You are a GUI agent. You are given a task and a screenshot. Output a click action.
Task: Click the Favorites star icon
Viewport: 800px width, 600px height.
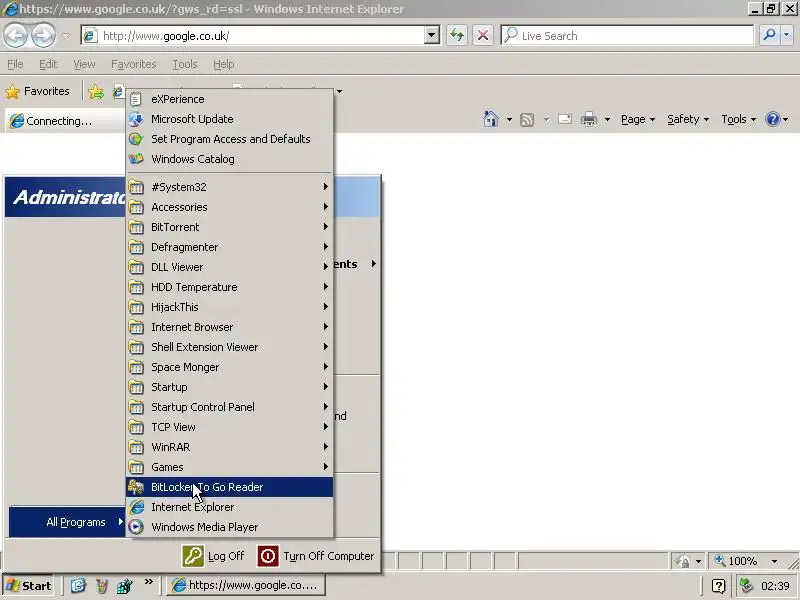pos(13,91)
